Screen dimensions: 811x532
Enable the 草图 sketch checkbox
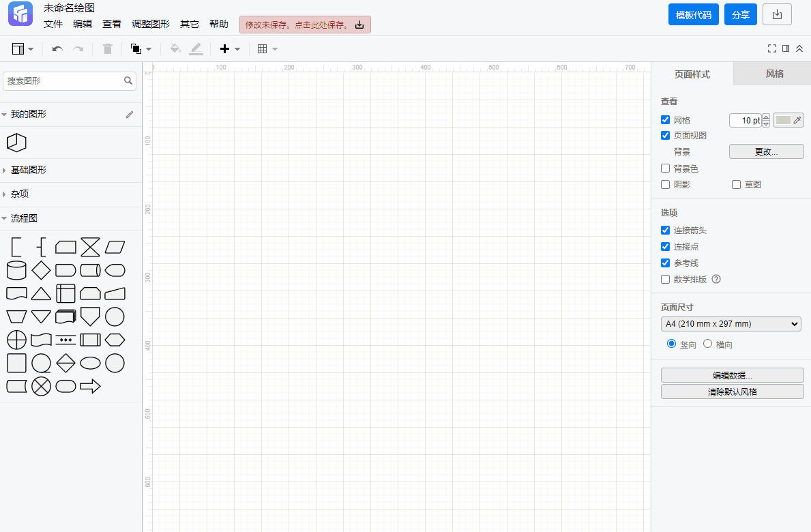737,185
